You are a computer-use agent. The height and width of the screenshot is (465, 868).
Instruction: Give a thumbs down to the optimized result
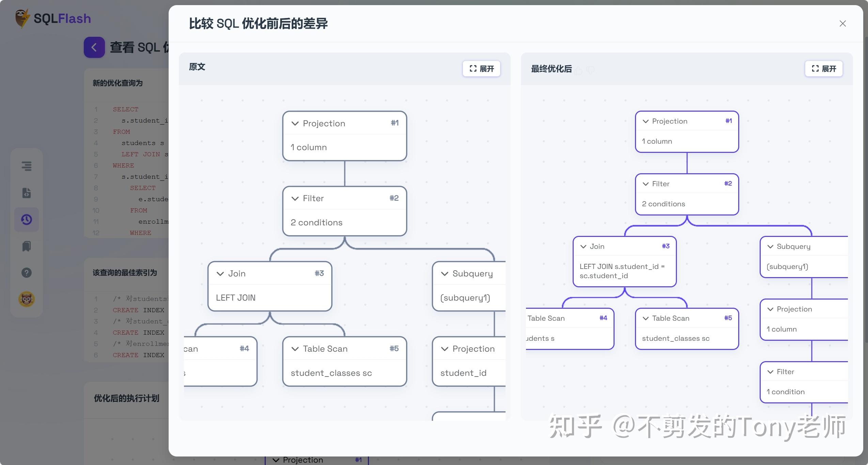pos(591,70)
